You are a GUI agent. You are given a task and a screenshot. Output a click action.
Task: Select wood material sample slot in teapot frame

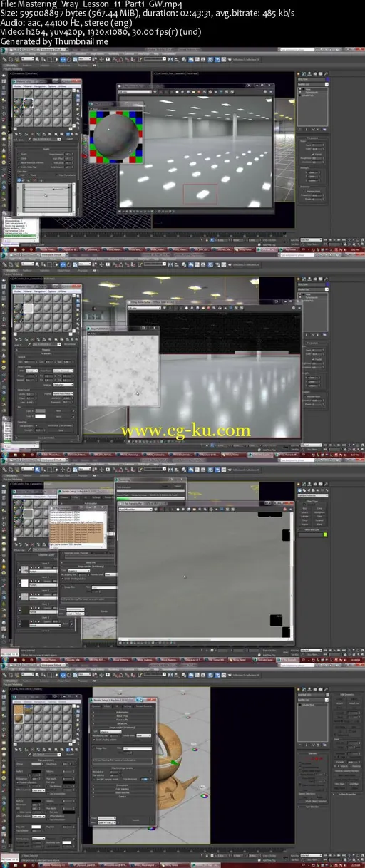coord(19,718)
